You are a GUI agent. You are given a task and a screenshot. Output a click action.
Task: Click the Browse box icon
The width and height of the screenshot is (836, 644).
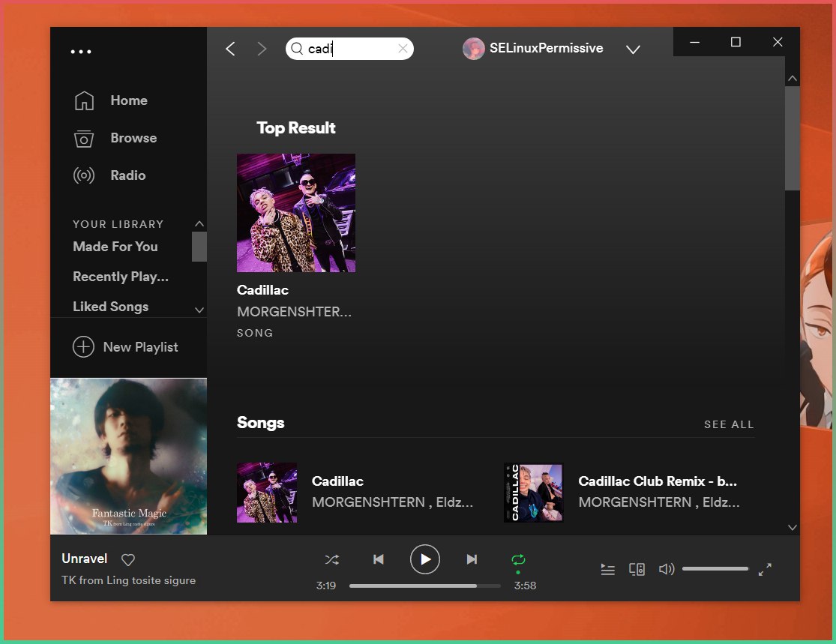click(84, 139)
